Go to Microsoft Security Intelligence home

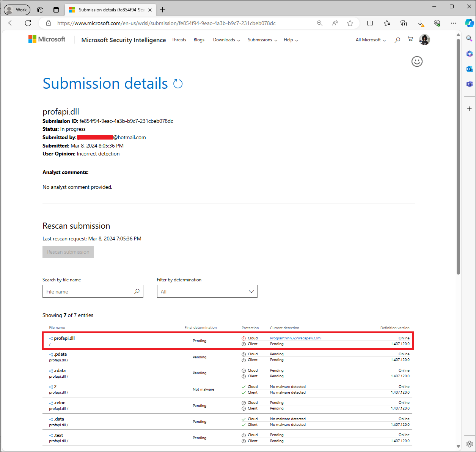124,40
